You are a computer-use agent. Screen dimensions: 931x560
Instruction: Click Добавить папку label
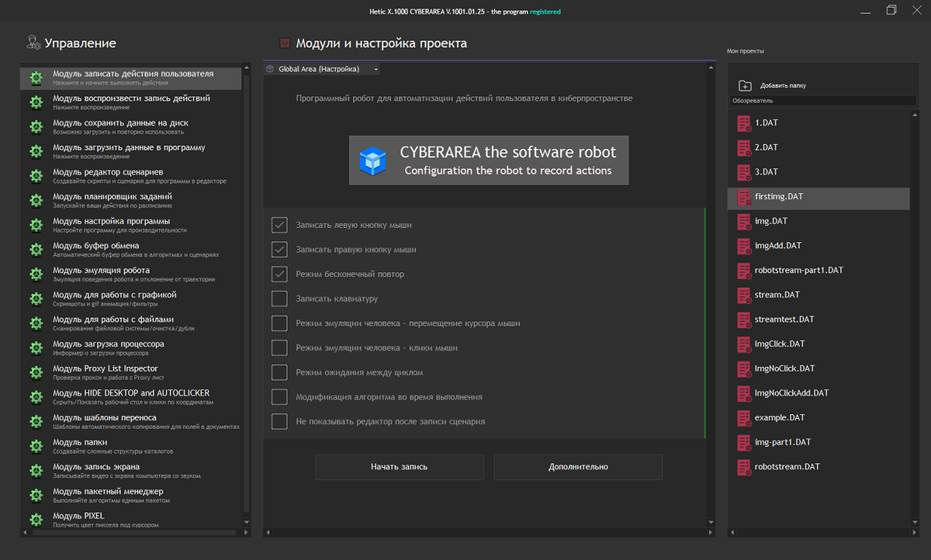pyautogui.click(x=783, y=86)
